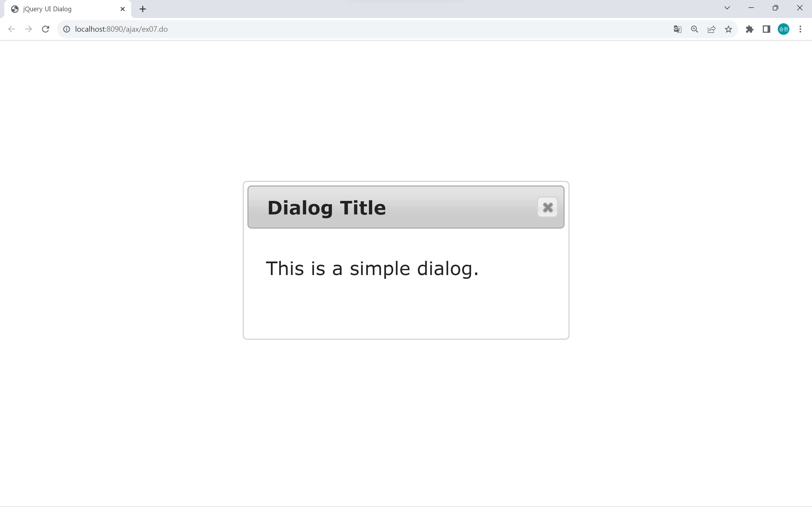
Task: Go forward to next page
Action: tap(29, 29)
